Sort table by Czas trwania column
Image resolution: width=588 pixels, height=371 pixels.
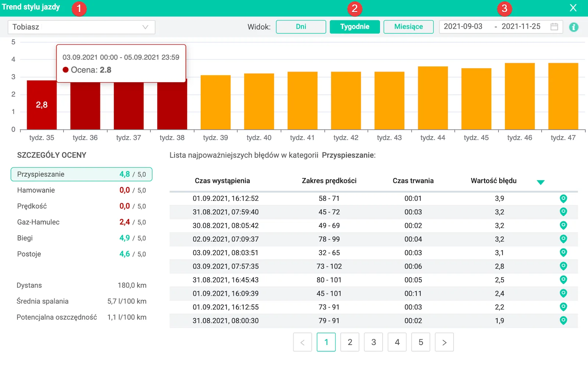click(x=413, y=181)
